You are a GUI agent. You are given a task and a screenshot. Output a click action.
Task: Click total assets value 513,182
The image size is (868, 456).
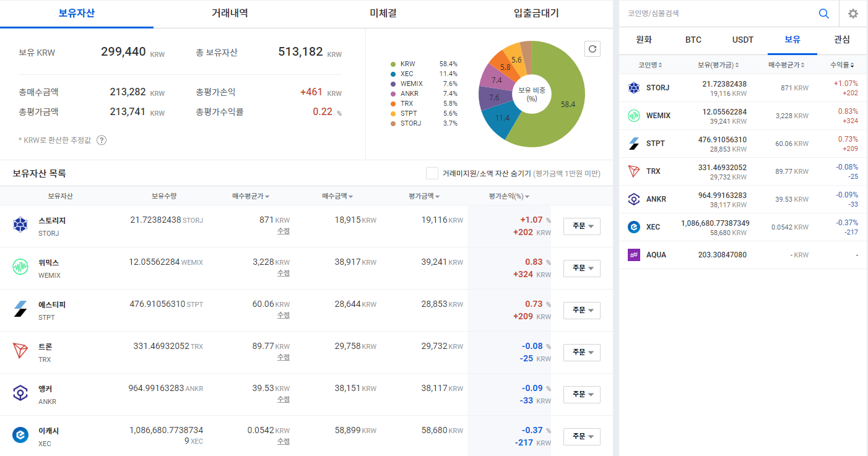pyautogui.click(x=300, y=52)
